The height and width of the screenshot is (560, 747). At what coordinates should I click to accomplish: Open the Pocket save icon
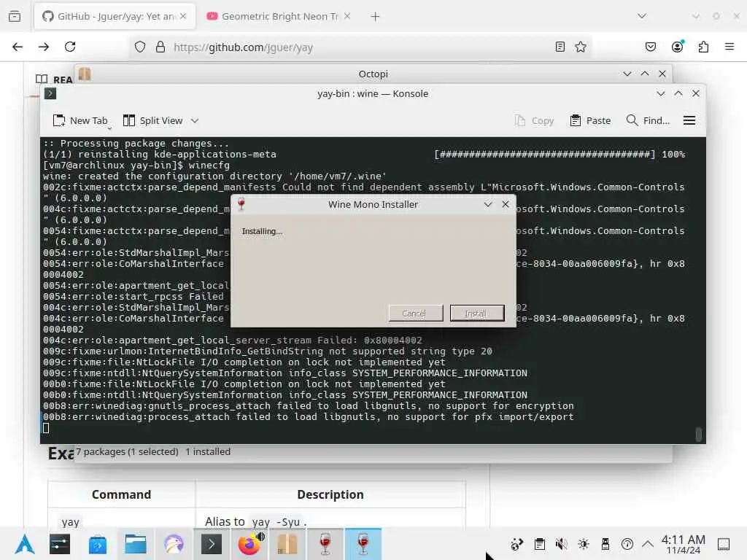click(650, 47)
